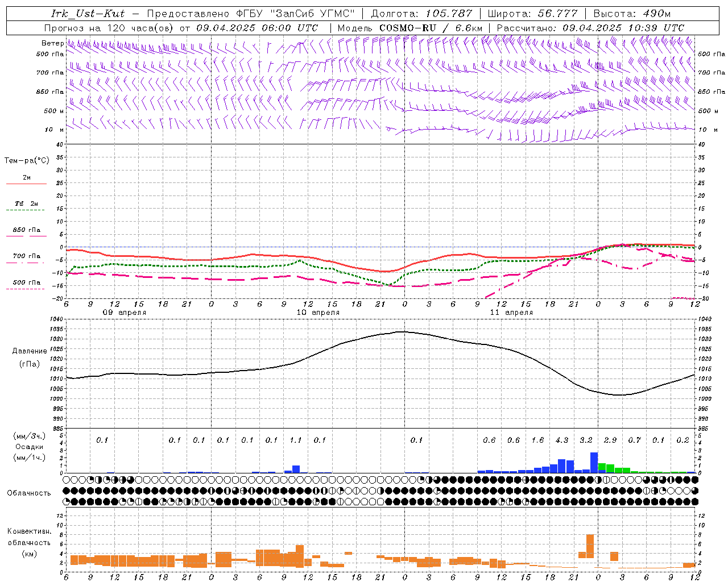The height and width of the screenshot is (582, 728).
Task: Click the '09 апреля' date label
Action: click(x=124, y=313)
